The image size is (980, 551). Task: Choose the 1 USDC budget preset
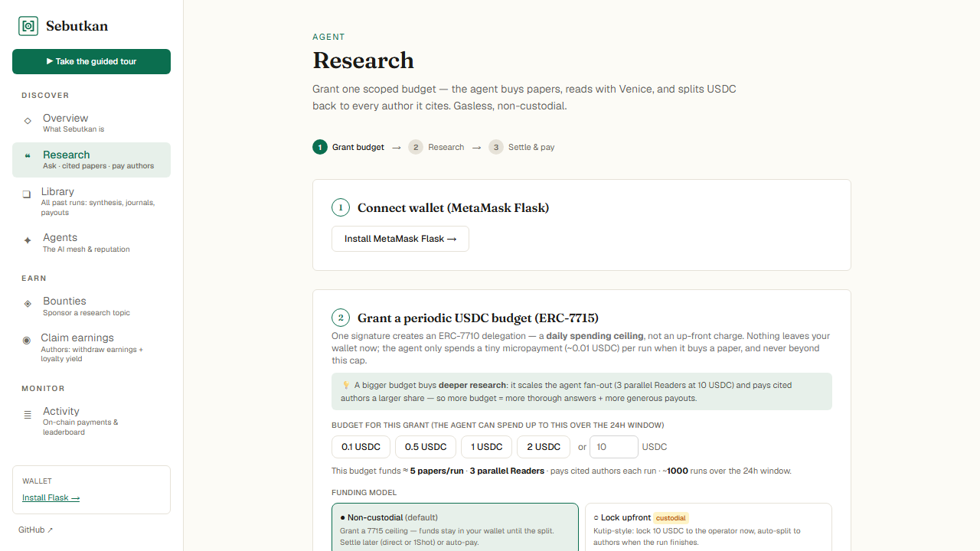(x=487, y=447)
